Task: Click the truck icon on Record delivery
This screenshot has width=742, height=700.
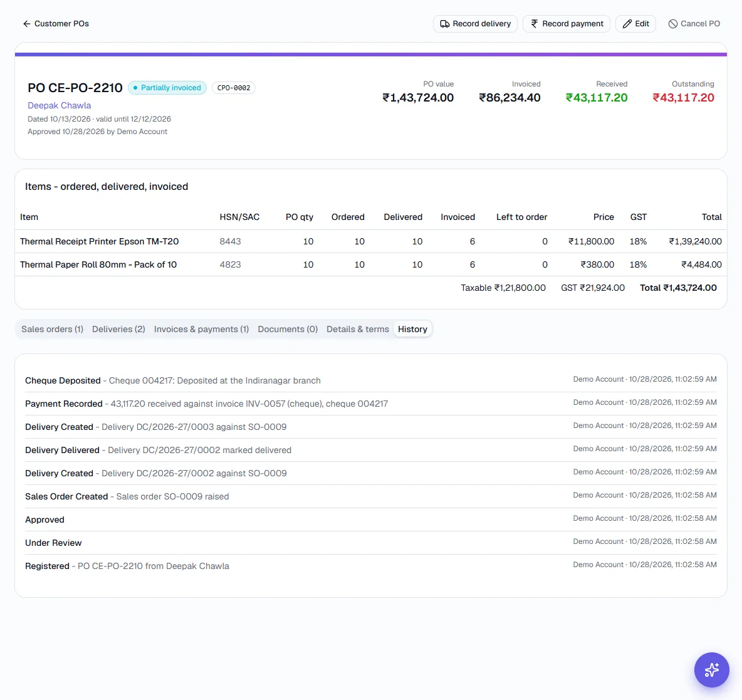Action: tap(445, 24)
